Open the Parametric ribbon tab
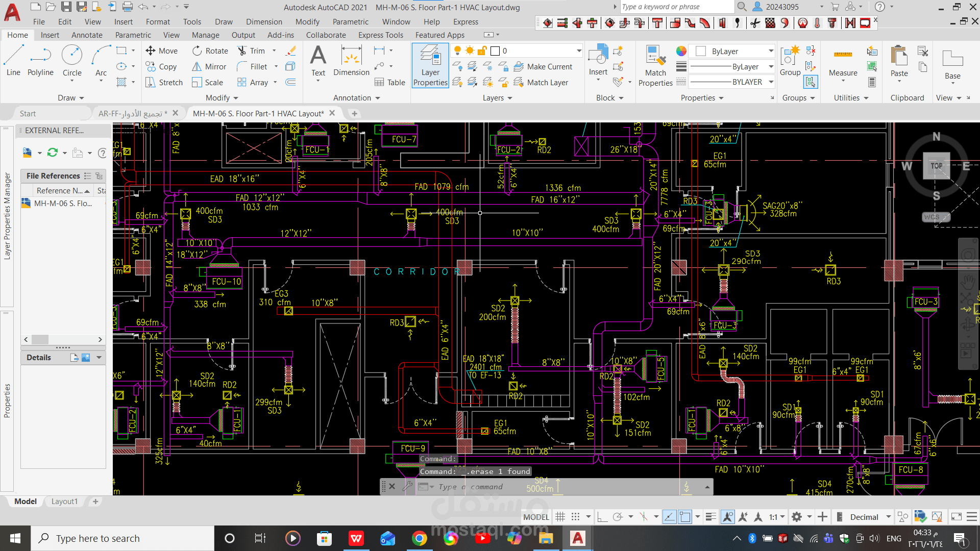Image resolution: width=980 pixels, height=551 pixels. [133, 35]
